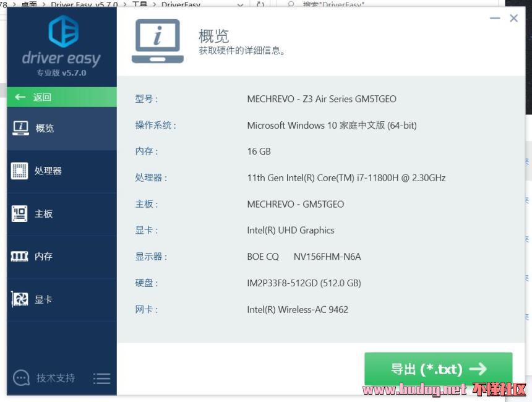Select the 概览 label in the sidebar
Viewport: 532px width, 402px height.
tap(45, 128)
